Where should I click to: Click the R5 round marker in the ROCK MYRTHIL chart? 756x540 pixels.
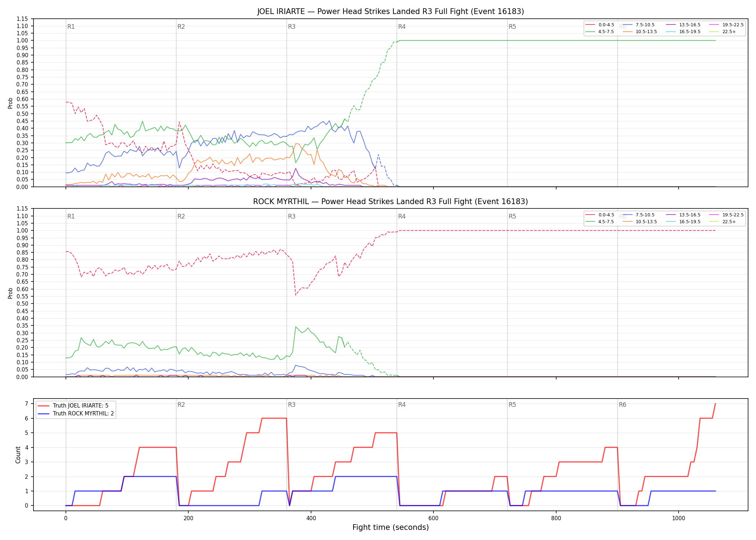[512, 216]
